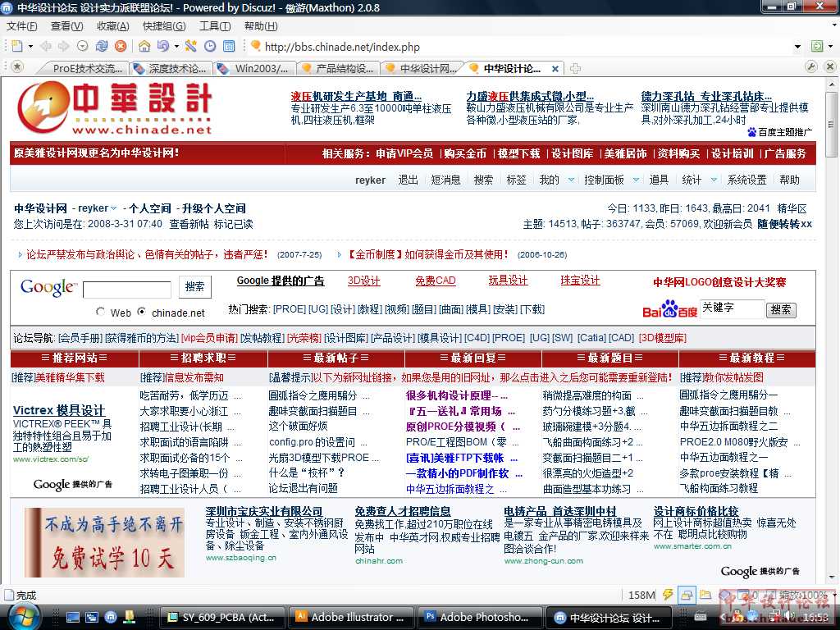Click the favorites star icon beside tabs
The height and width of the screenshot is (630, 840).
[x=18, y=67]
